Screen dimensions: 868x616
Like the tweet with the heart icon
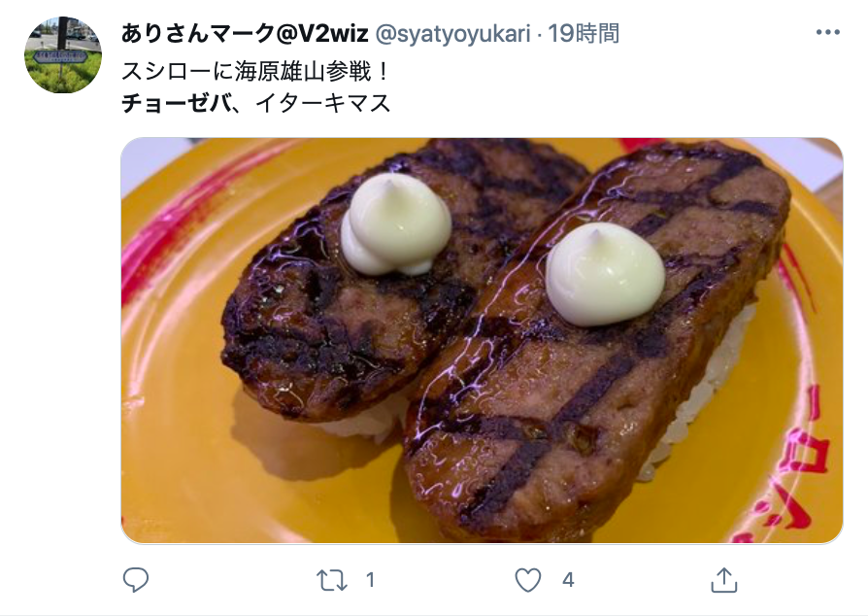point(528,581)
